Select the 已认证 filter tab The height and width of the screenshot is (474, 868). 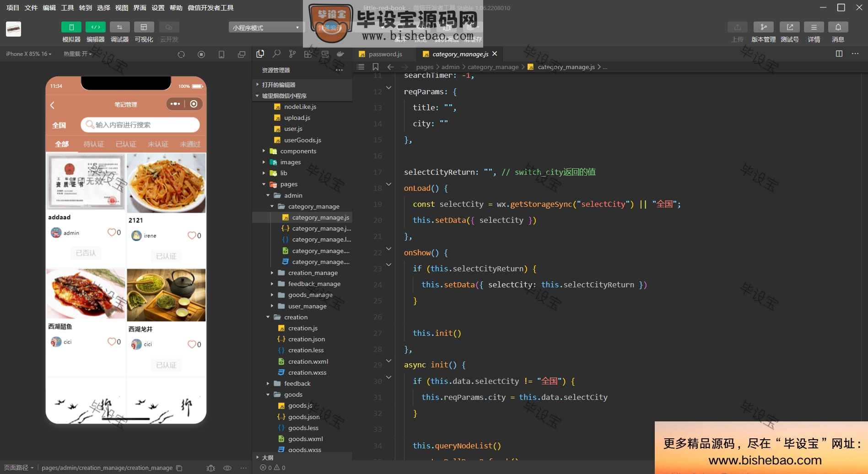point(126,144)
